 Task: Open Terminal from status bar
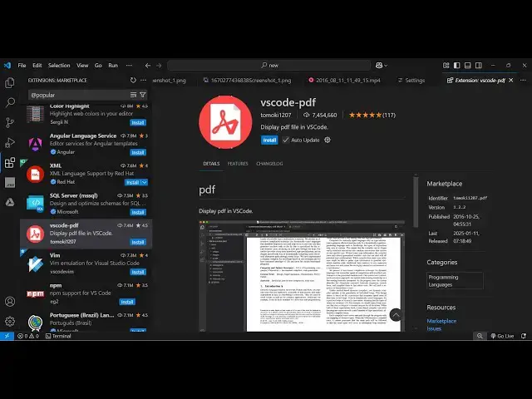(58, 336)
